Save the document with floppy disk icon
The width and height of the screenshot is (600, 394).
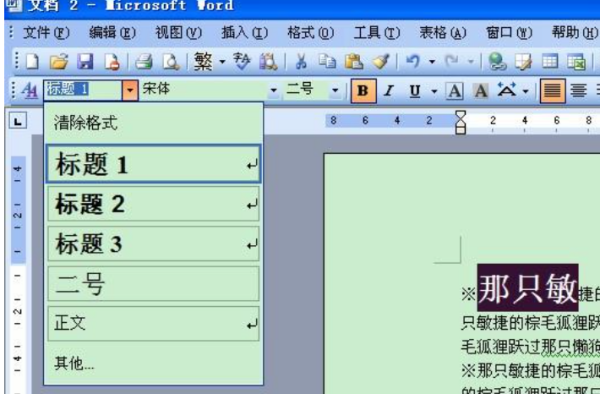pyautogui.click(x=85, y=61)
